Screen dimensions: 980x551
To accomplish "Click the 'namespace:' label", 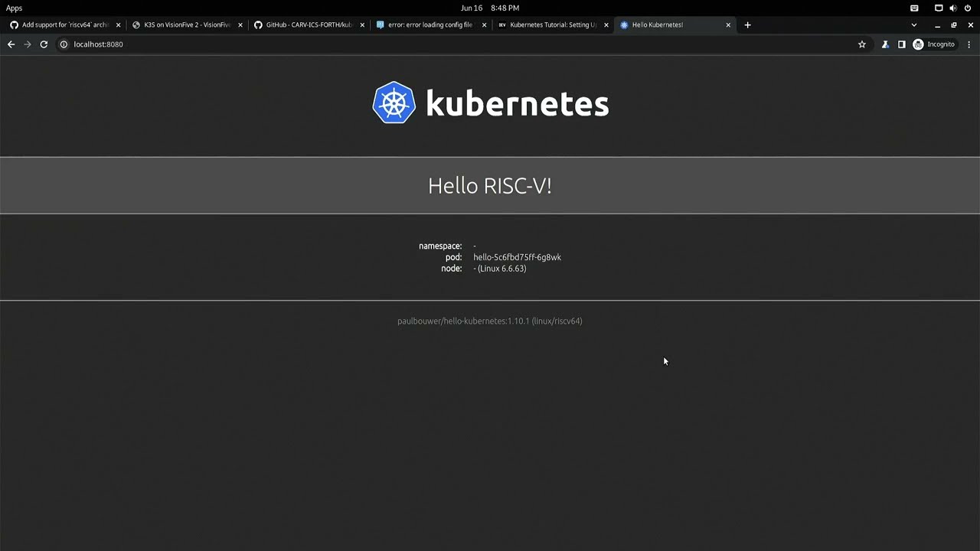I will pyautogui.click(x=440, y=246).
